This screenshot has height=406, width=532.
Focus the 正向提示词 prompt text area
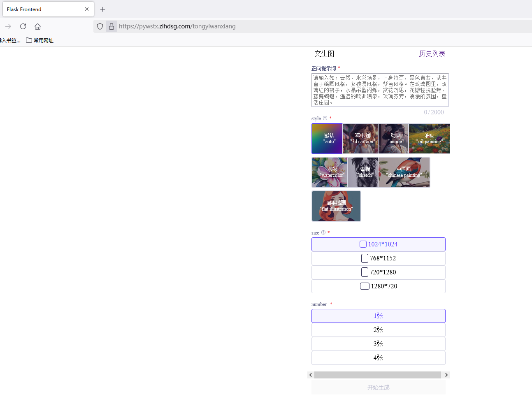click(x=380, y=90)
